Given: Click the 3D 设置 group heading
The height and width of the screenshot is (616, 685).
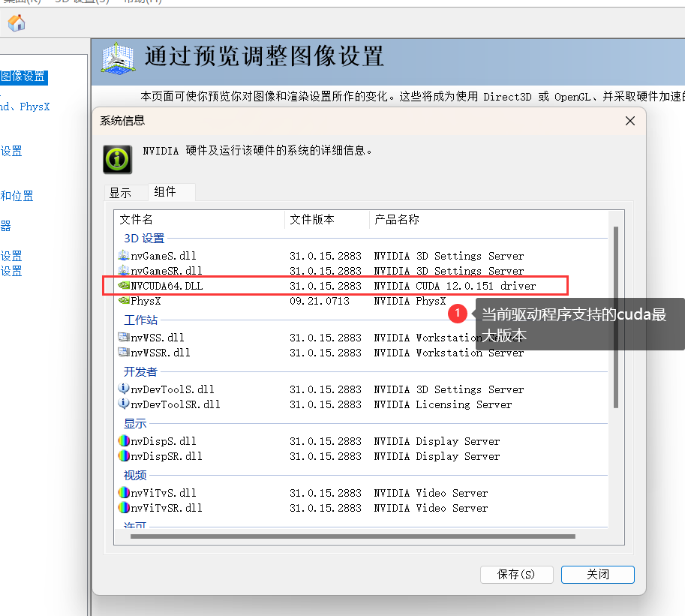Looking at the screenshot, I should tap(144, 238).
